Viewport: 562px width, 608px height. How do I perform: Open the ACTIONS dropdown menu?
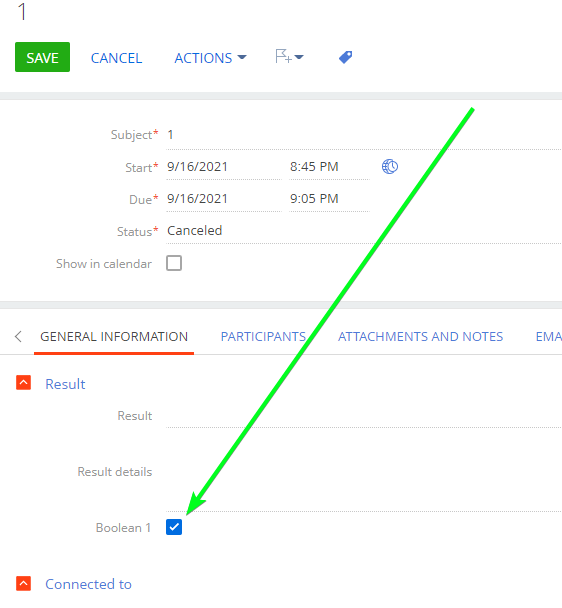210,58
